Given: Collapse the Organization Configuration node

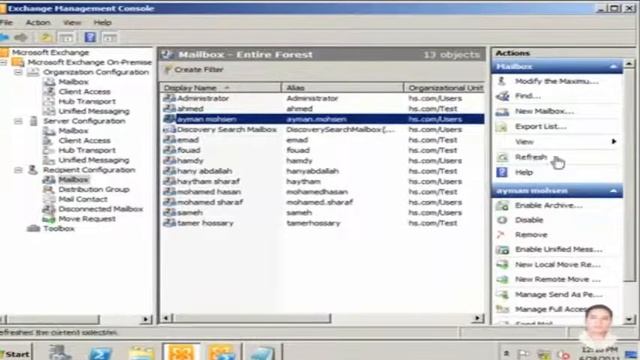Looking at the screenshot, I should pos(18,72).
